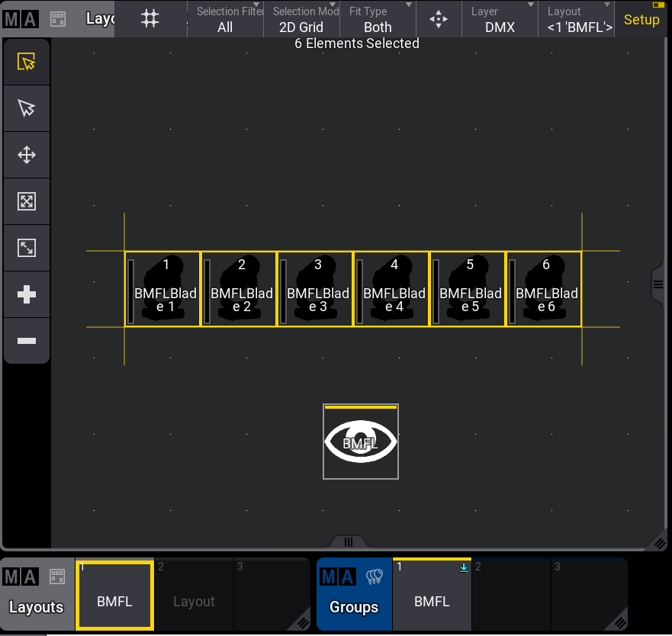Select the BMFL group in Groups pool

pos(432,595)
